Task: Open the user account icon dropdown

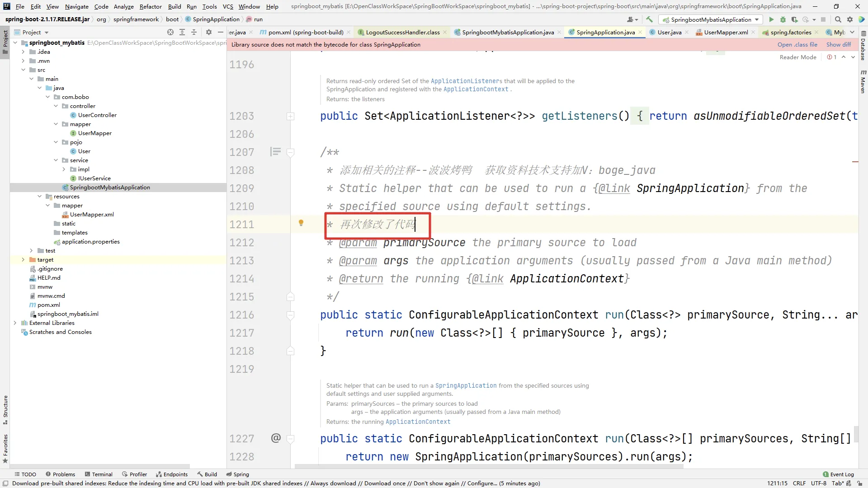Action: coord(632,19)
